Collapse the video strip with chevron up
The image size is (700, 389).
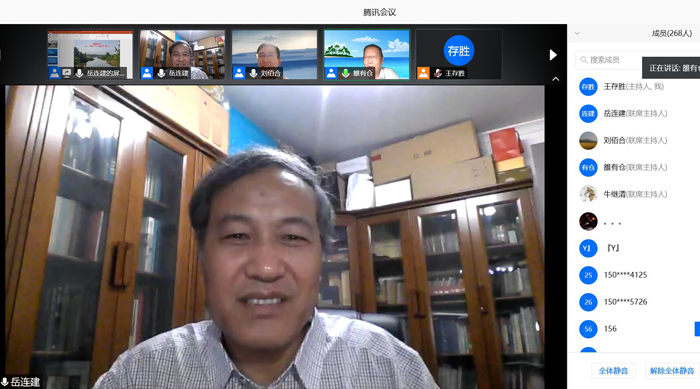555,79
